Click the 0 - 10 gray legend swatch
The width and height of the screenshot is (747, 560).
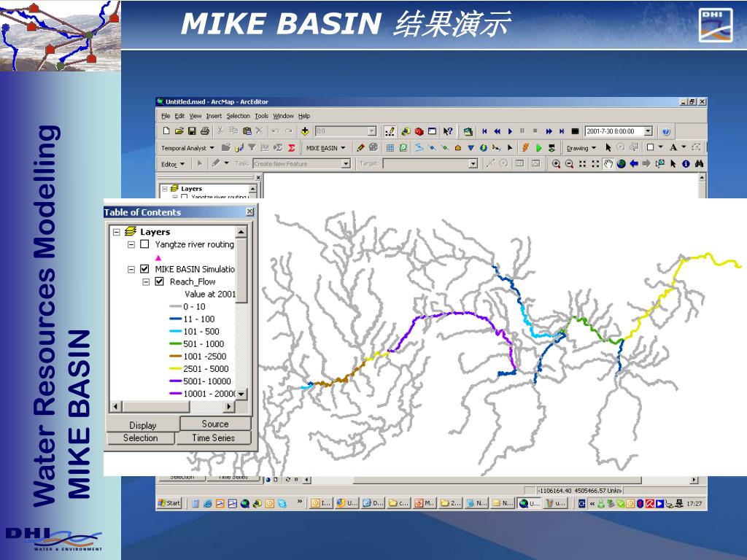coord(176,307)
